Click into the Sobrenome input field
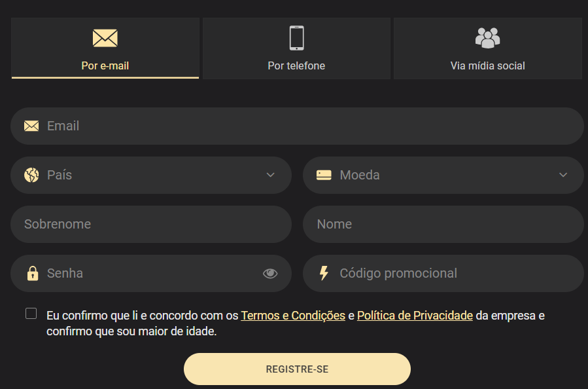The height and width of the screenshot is (389, 588). point(150,224)
